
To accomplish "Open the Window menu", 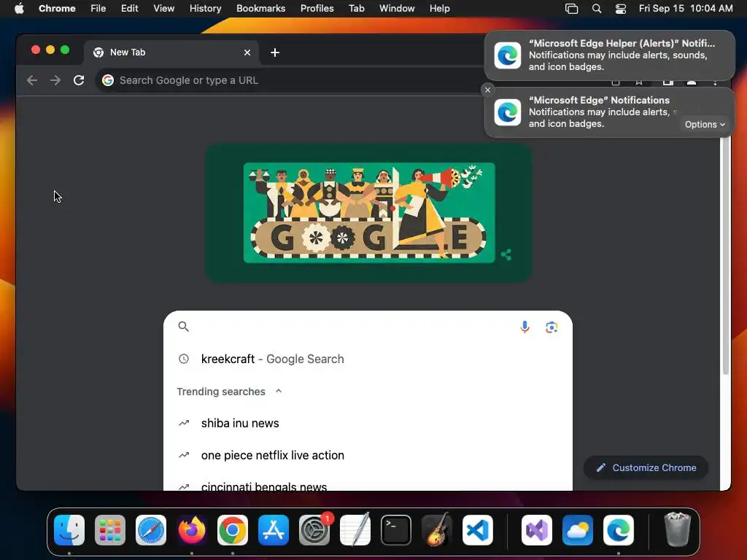I will click(x=397, y=9).
